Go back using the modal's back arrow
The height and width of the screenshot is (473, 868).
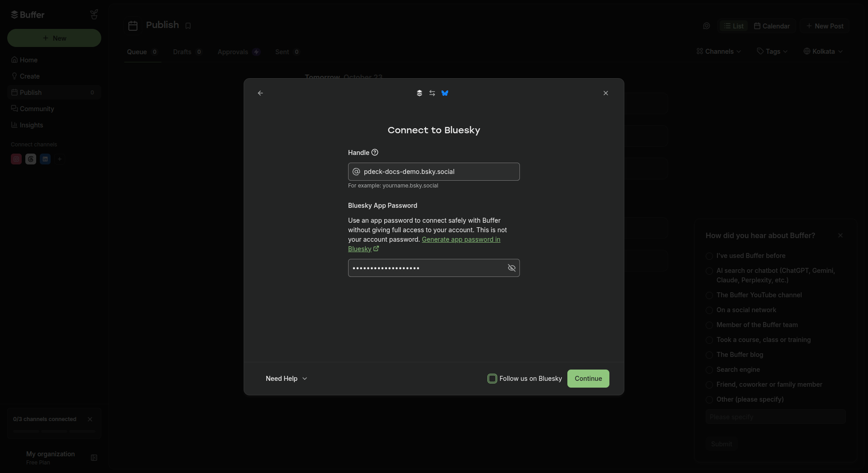pyautogui.click(x=260, y=93)
